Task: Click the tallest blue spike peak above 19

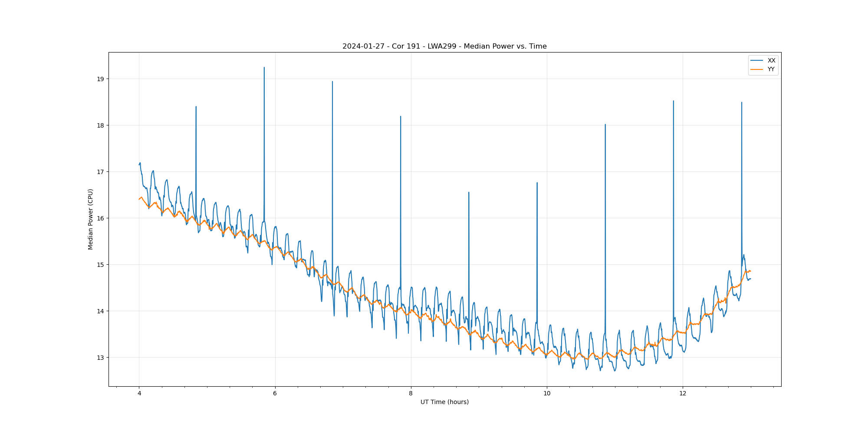Action: pyautogui.click(x=264, y=68)
